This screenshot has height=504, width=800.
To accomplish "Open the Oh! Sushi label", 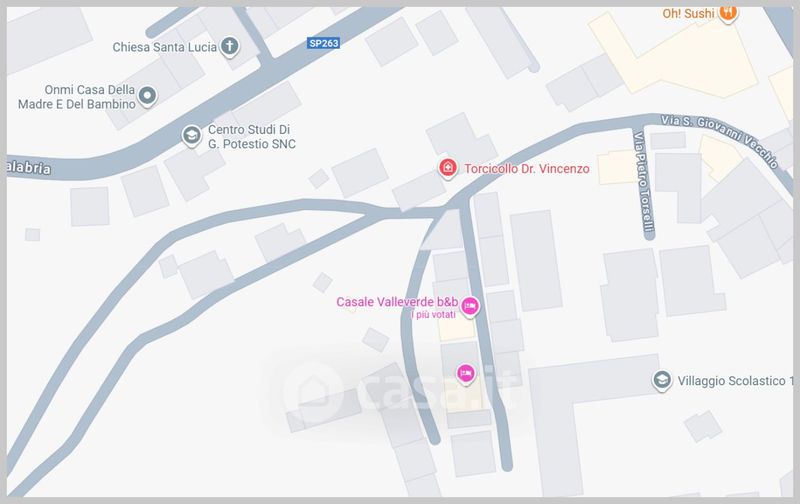I will 688,14.
